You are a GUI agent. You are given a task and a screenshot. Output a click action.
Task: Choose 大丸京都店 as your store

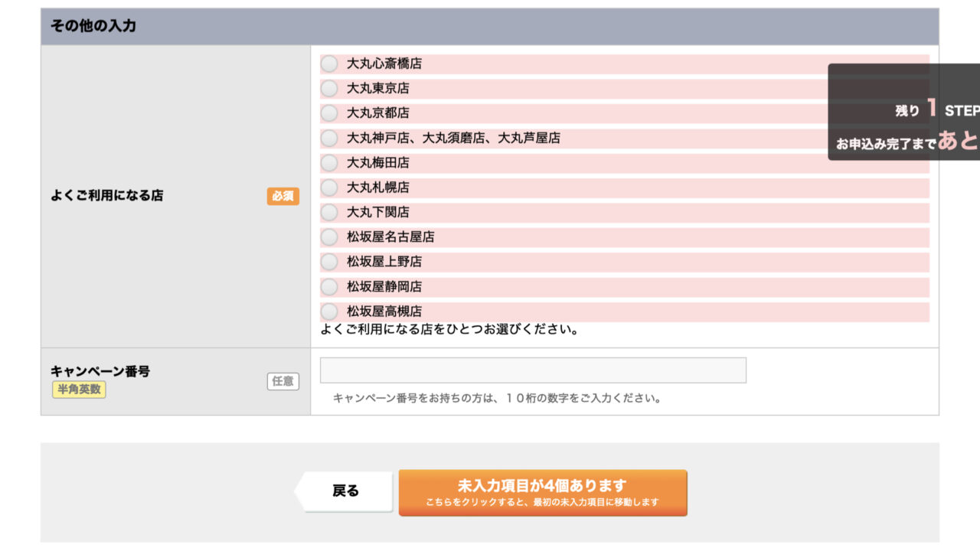pos(329,113)
